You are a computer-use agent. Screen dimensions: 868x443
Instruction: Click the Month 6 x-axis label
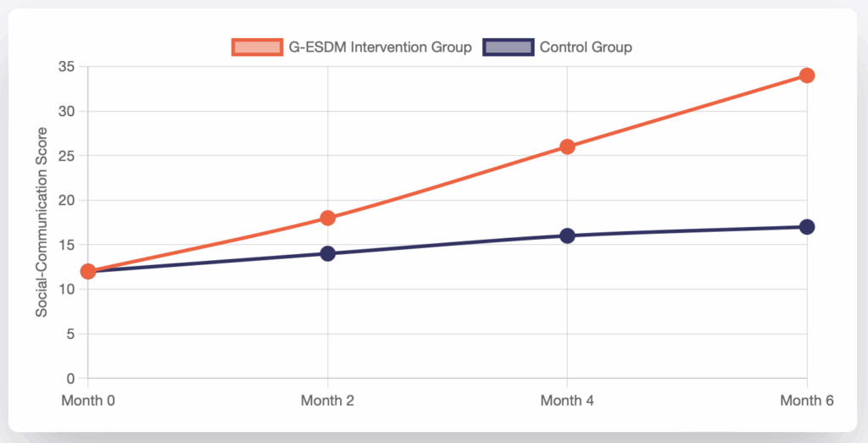click(x=806, y=401)
